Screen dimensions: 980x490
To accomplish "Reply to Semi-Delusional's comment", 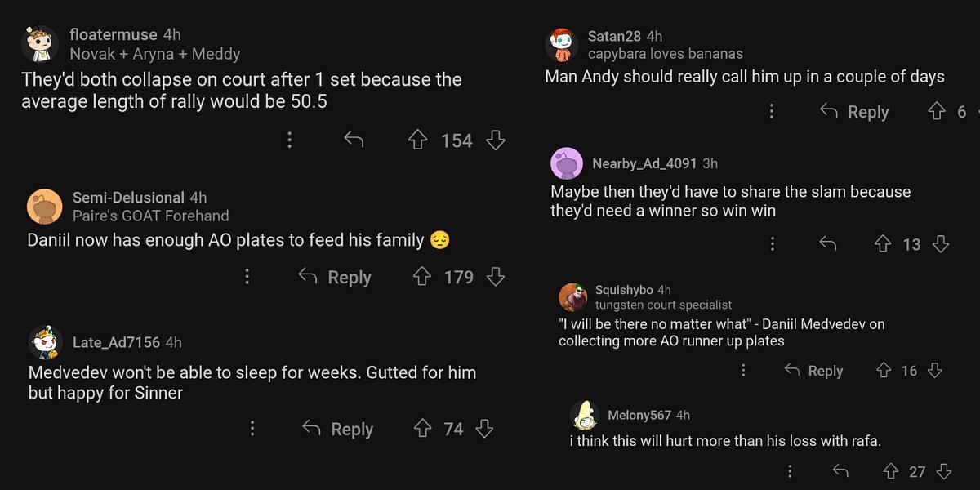I will (x=335, y=277).
